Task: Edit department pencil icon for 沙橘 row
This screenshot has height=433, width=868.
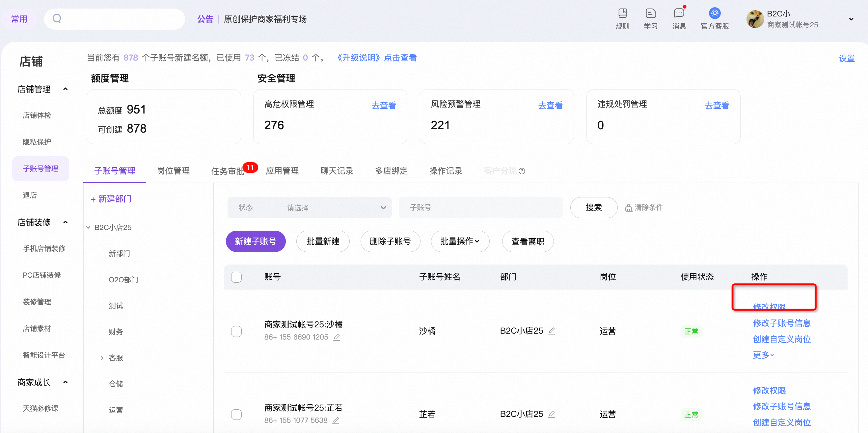Action: [551, 331]
